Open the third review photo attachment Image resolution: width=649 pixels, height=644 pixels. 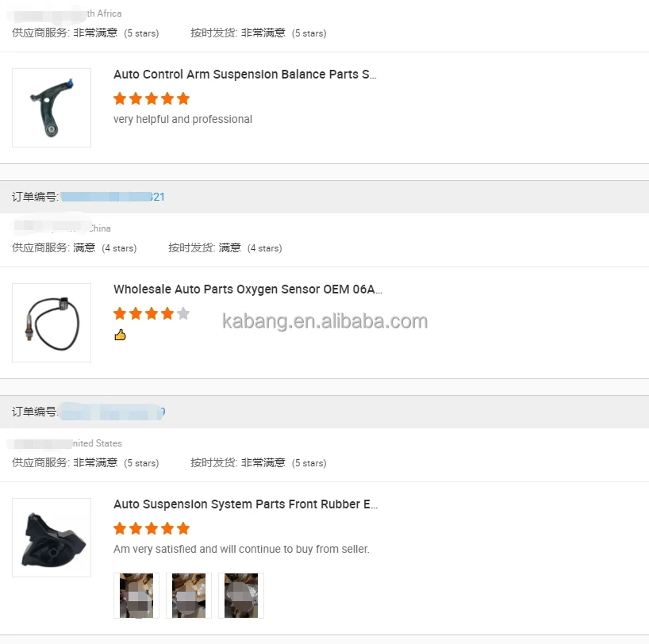[241, 595]
